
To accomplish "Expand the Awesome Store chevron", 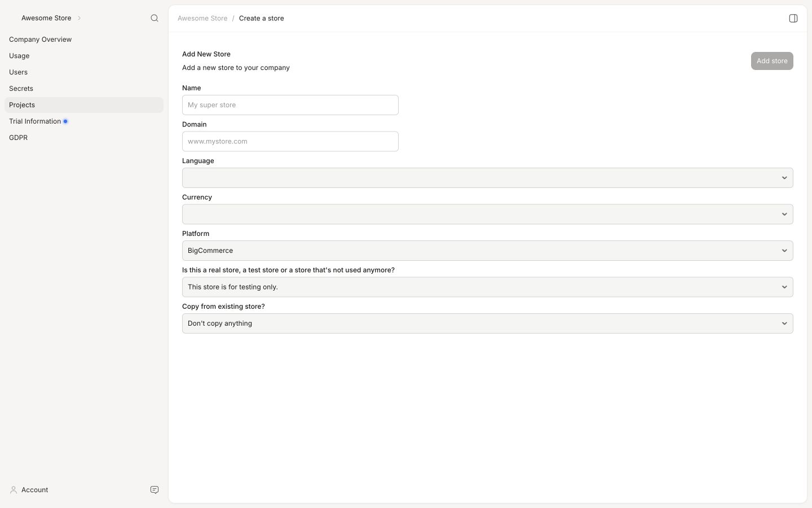I will [x=79, y=18].
